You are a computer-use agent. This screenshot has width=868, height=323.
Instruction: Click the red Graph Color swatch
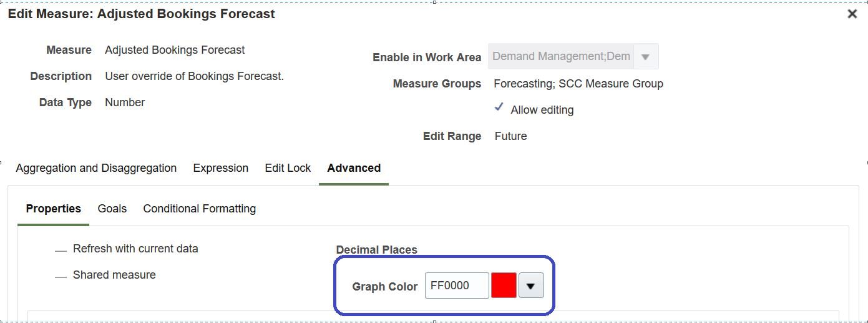(x=504, y=286)
